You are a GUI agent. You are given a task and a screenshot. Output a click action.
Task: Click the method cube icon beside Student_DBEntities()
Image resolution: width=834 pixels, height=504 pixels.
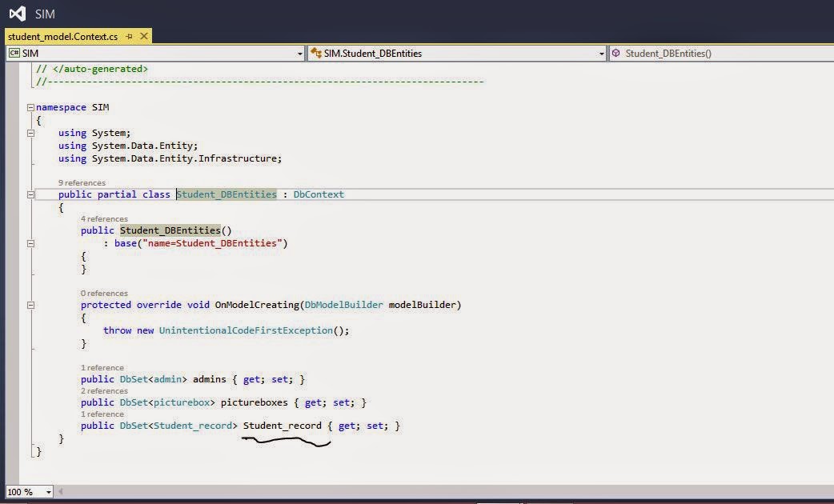coord(616,53)
